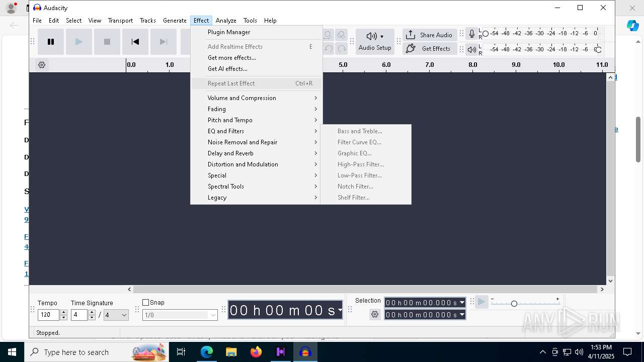Choose Get AI effects... menu entry
Viewport: 644px width, 362px height.
tap(257, 69)
